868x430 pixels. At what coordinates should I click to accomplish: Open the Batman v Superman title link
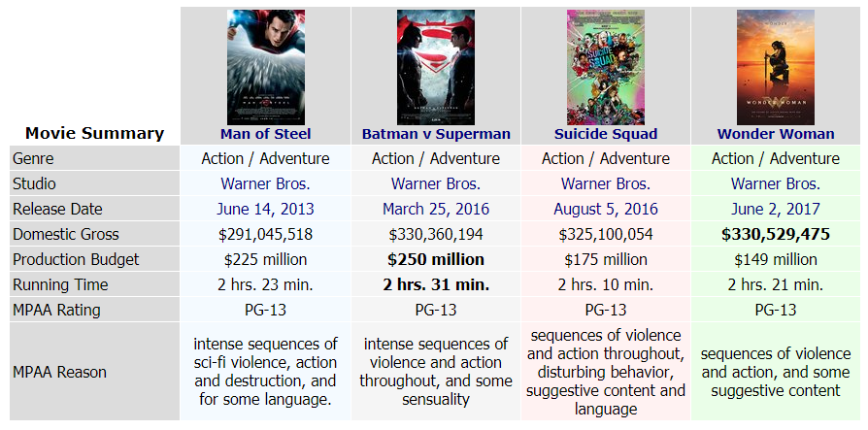tap(436, 134)
